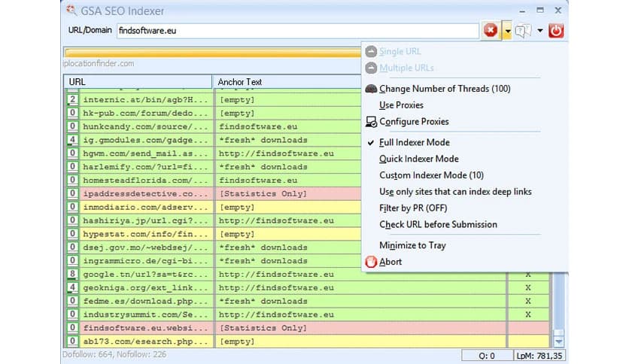Click the URL/Domain input field
The image size is (629, 364).
(298, 31)
